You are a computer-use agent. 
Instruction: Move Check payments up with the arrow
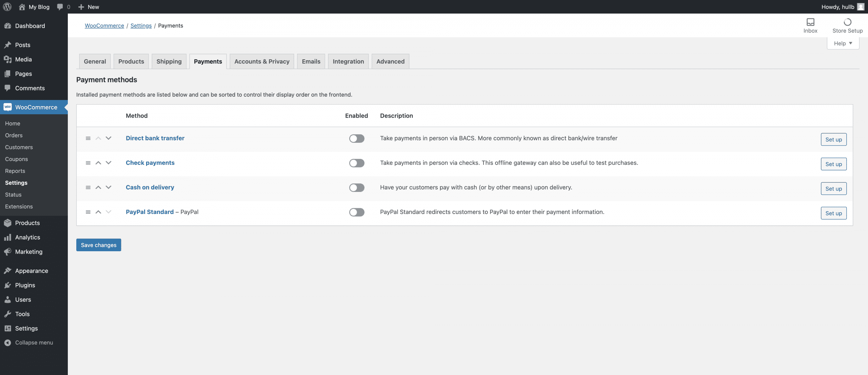pos(98,163)
